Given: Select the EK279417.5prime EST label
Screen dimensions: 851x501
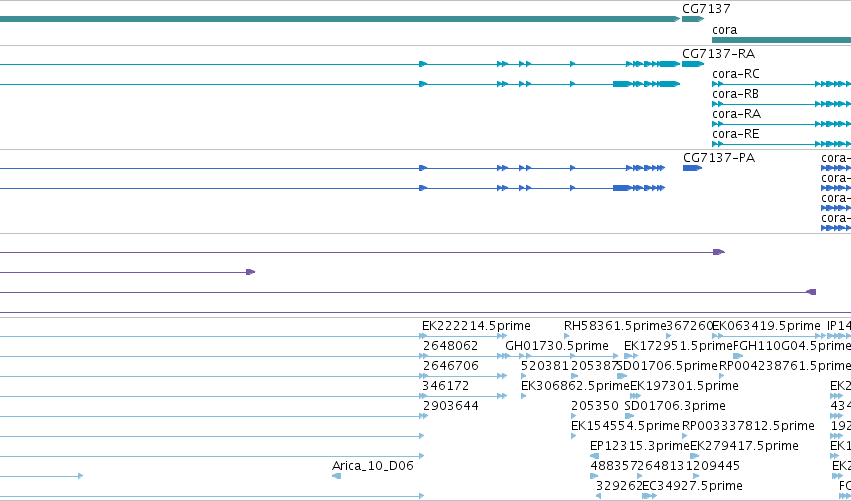Looking at the screenshot, I should pyautogui.click(x=744, y=446).
